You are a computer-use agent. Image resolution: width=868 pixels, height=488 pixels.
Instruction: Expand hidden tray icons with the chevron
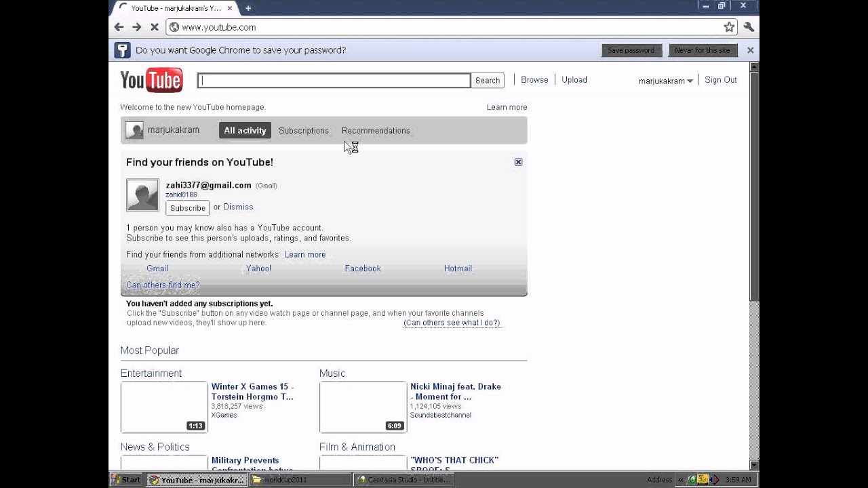point(682,480)
